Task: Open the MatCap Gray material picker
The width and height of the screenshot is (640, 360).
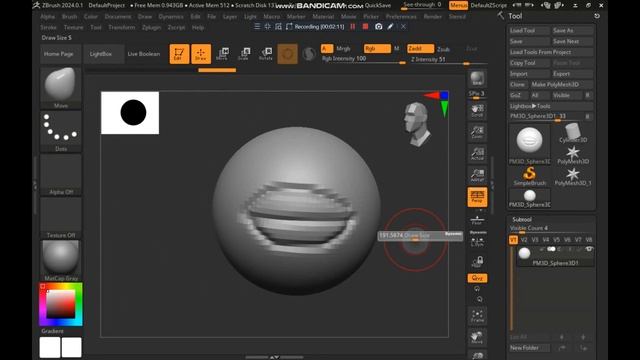Action: 61,258
